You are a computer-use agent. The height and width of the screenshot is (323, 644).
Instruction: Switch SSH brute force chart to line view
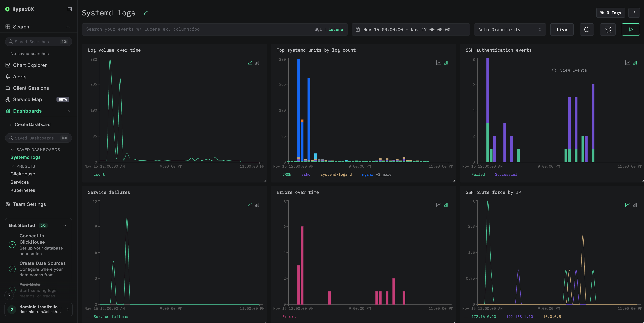coord(627,205)
